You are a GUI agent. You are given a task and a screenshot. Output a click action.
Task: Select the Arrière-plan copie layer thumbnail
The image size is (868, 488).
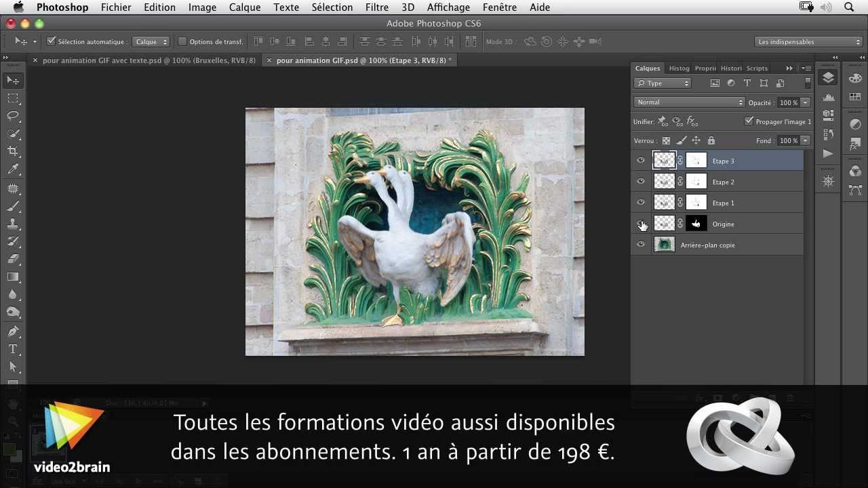[664, 245]
